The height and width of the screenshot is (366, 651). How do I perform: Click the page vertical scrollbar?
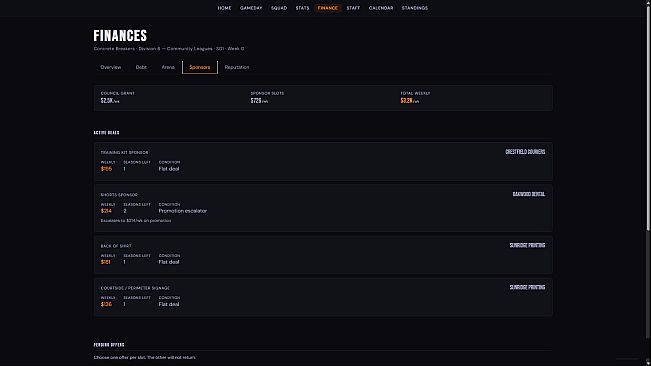tap(648, 183)
